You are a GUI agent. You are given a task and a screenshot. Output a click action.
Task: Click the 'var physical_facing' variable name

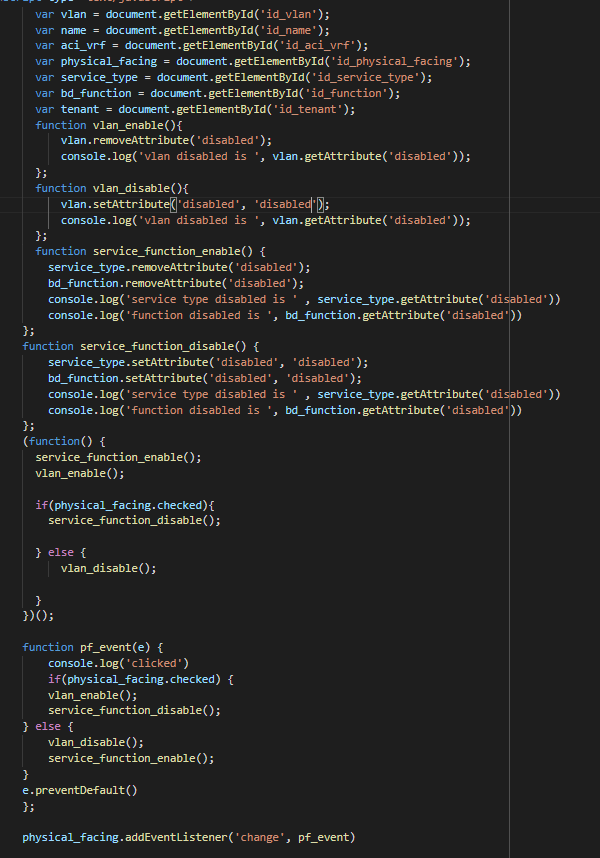(109, 61)
